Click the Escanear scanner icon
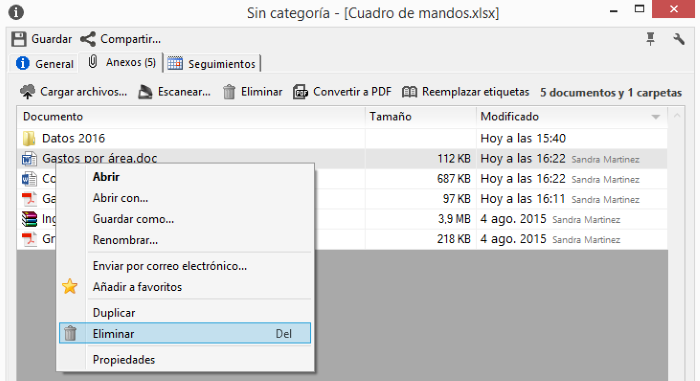Image resolution: width=700 pixels, height=381 pixels. pyautogui.click(x=145, y=92)
